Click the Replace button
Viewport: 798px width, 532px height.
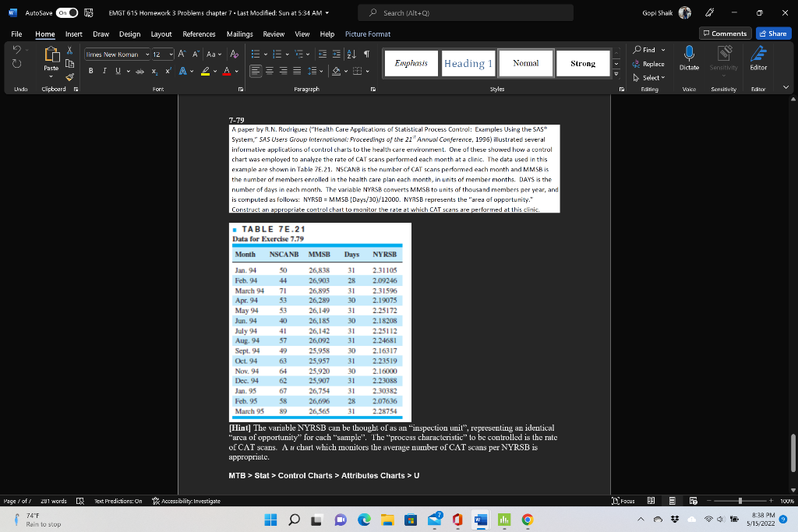(649, 64)
